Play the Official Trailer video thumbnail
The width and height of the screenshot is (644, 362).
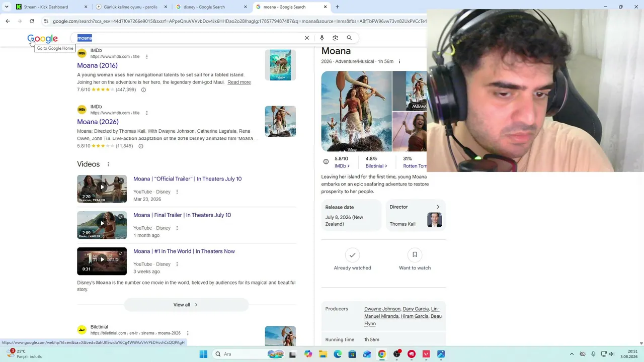click(x=102, y=189)
